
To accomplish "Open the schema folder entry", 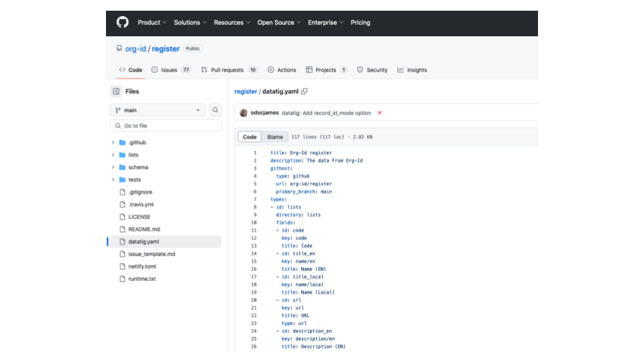I will (x=138, y=167).
